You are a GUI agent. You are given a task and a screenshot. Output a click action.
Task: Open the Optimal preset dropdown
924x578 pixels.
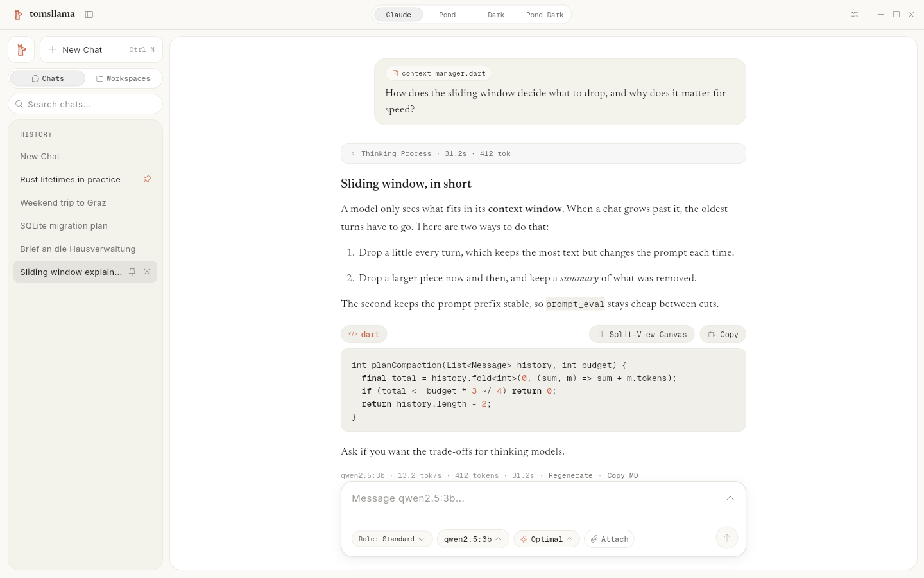(x=547, y=539)
